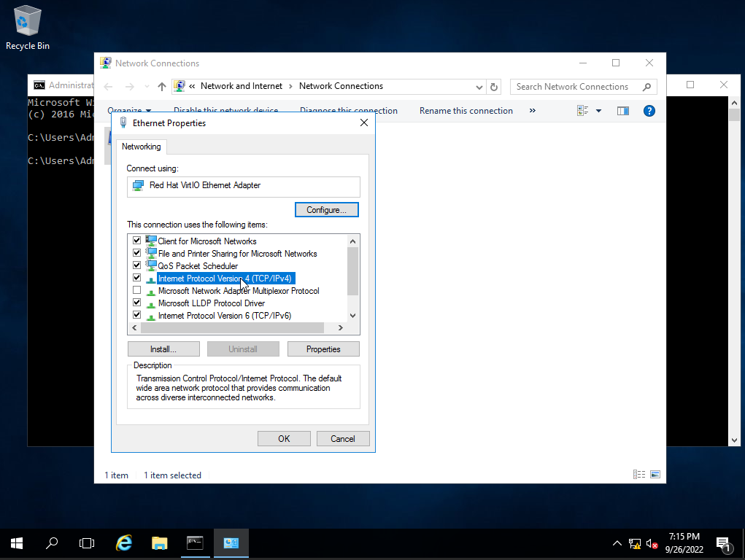Viewport: 745px width, 560px height.
Task: Maximize the Command Prompt window
Action: point(690,85)
